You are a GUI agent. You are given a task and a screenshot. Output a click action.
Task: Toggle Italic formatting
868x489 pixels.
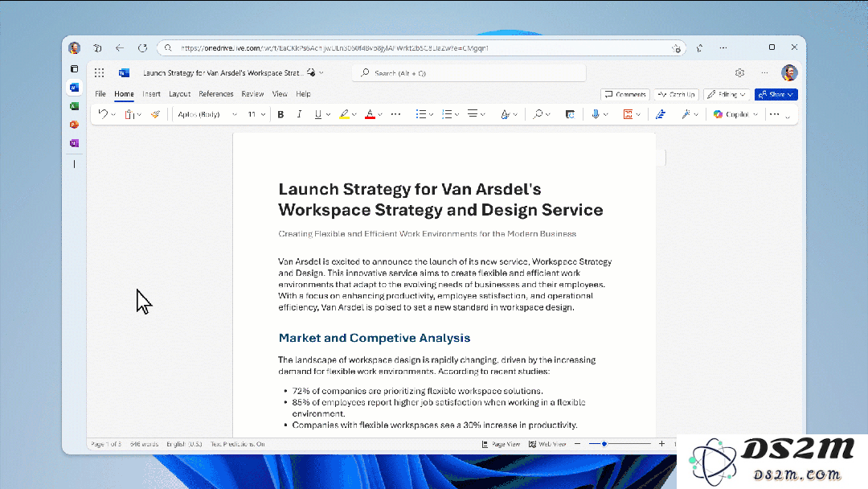pos(300,114)
